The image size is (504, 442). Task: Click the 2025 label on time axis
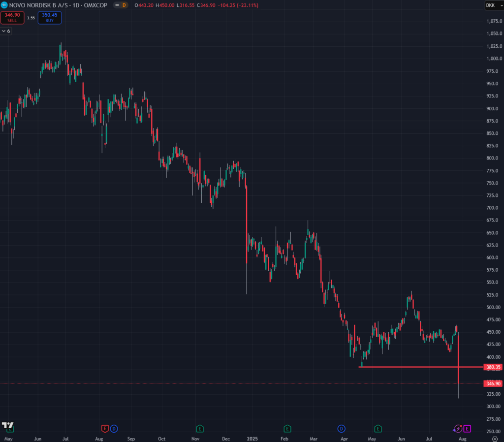click(252, 439)
